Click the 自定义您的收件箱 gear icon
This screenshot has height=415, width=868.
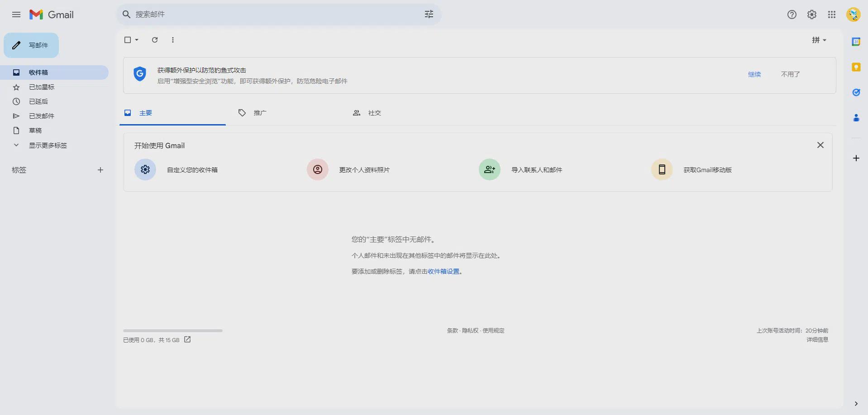pyautogui.click(x=145, y=169)
